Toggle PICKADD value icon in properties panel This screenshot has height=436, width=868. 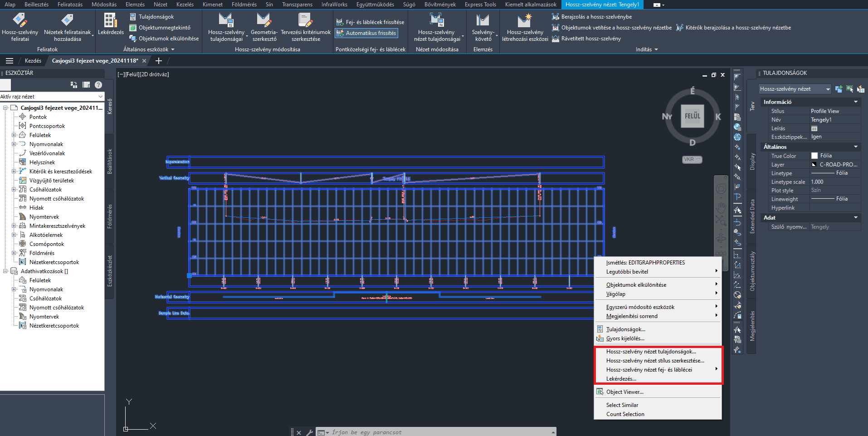(x=839, y=89)
